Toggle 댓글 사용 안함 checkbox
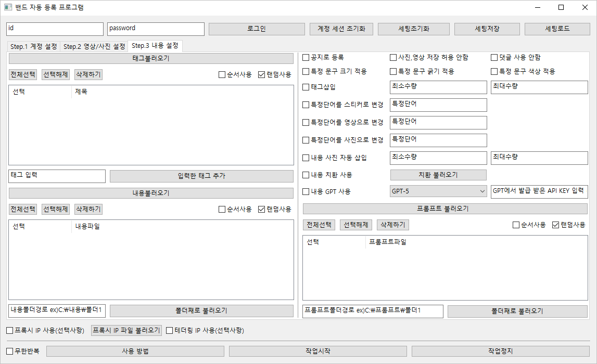Viewport: 597px width, 364px height. (494, 57)
